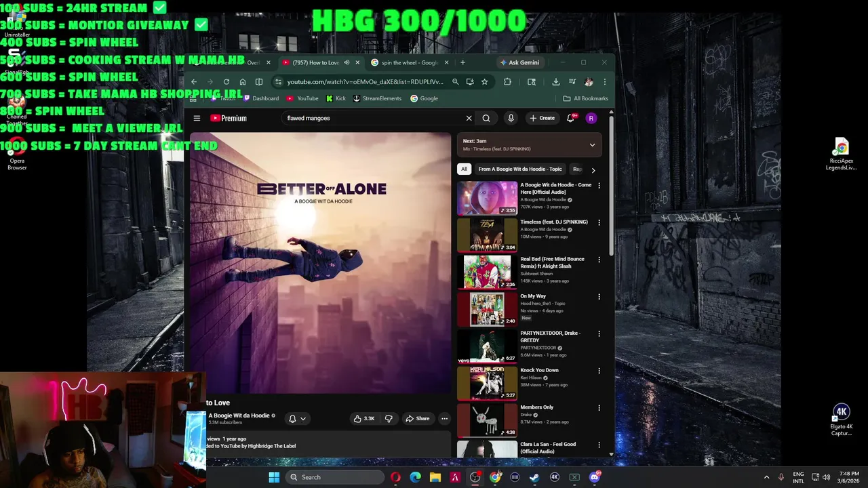The image size is (868, 488).
Task: Bookmark this page with the star
Action: 484,81
